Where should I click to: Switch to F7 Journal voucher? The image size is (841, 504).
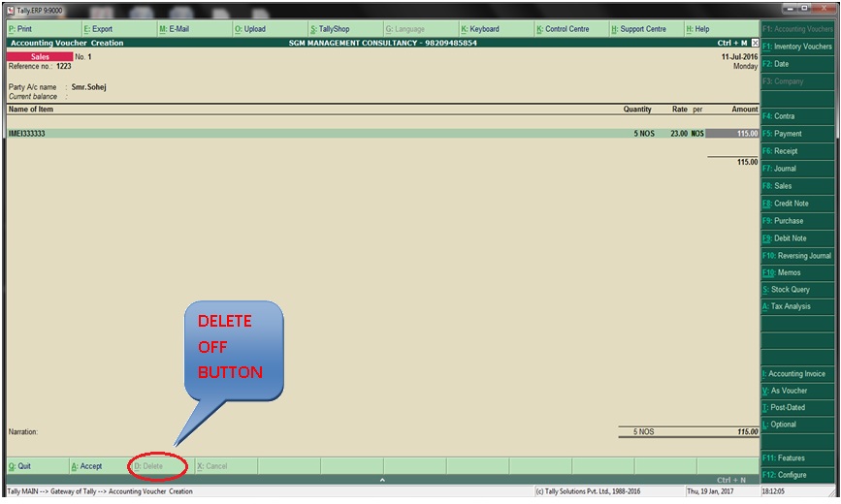[797, 169]
